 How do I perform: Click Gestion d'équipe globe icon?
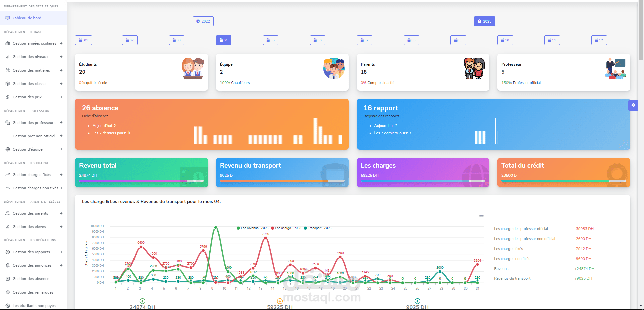[8, 149]
